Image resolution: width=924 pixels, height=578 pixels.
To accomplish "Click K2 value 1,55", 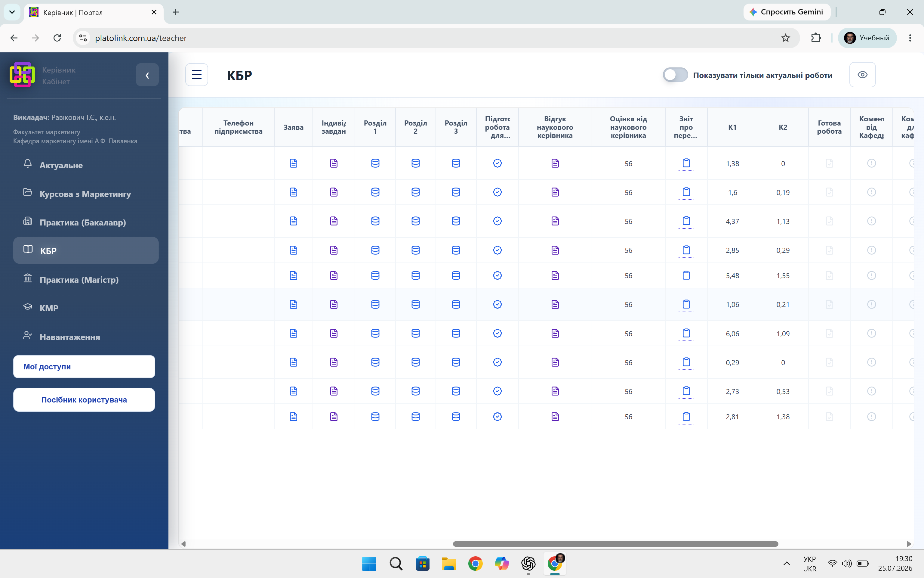I will 783,276.
